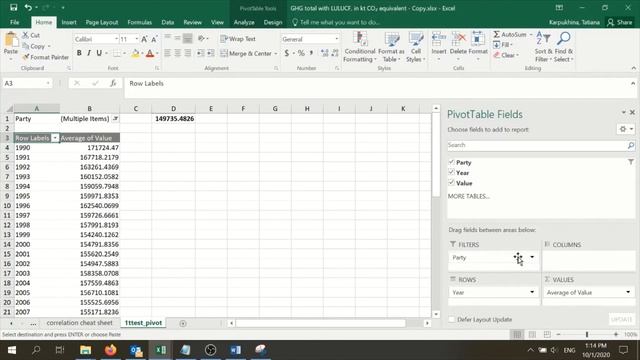Undo the last action
This screenshot has width=640, height=360.
28,7
